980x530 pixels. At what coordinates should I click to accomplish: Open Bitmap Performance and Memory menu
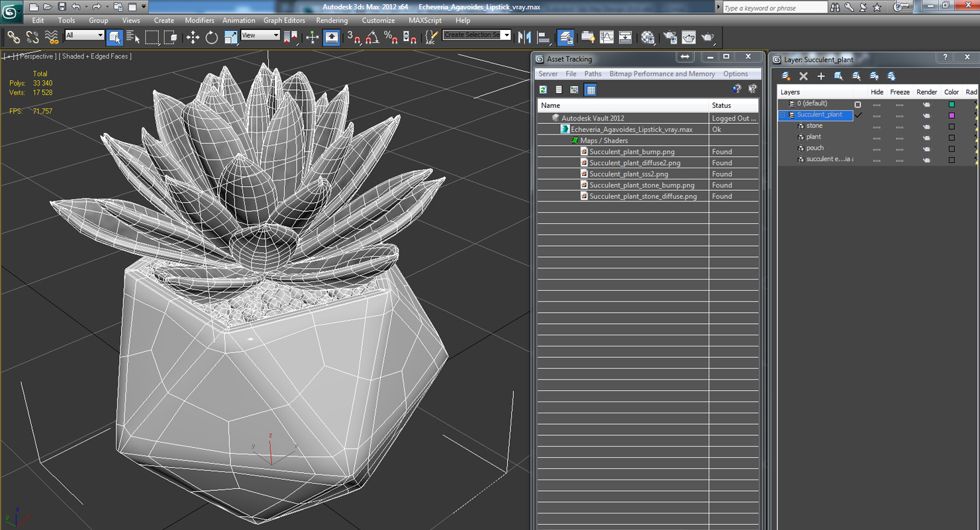(662, 74)
